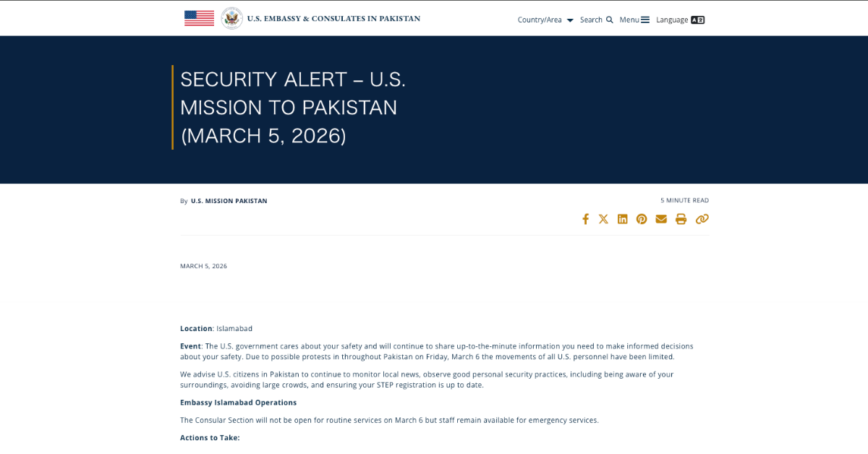Open the U.S. Mission Pakistan author link

click(229, 201)
